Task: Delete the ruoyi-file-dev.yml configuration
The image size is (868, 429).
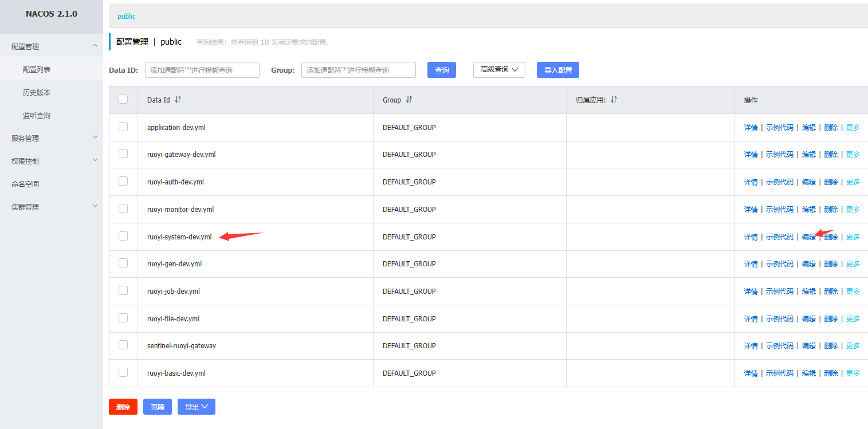Action: click(x=831, y=319)
